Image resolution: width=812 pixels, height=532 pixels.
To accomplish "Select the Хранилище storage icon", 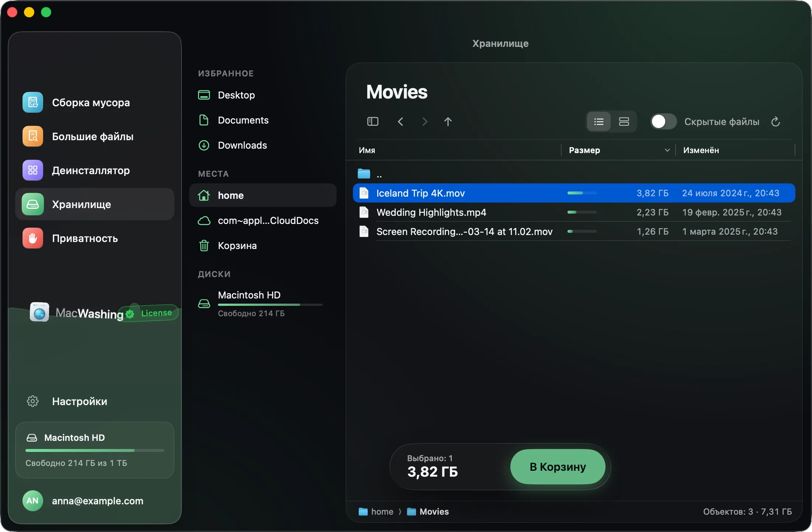I will pyautogui.click(x=33, y=204).
